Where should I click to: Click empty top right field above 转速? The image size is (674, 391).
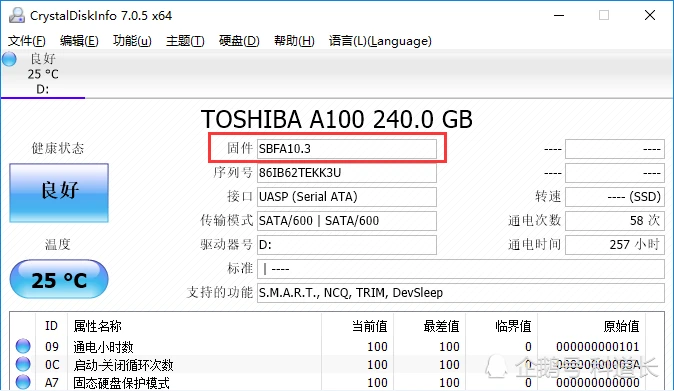[x=615, y=149]
